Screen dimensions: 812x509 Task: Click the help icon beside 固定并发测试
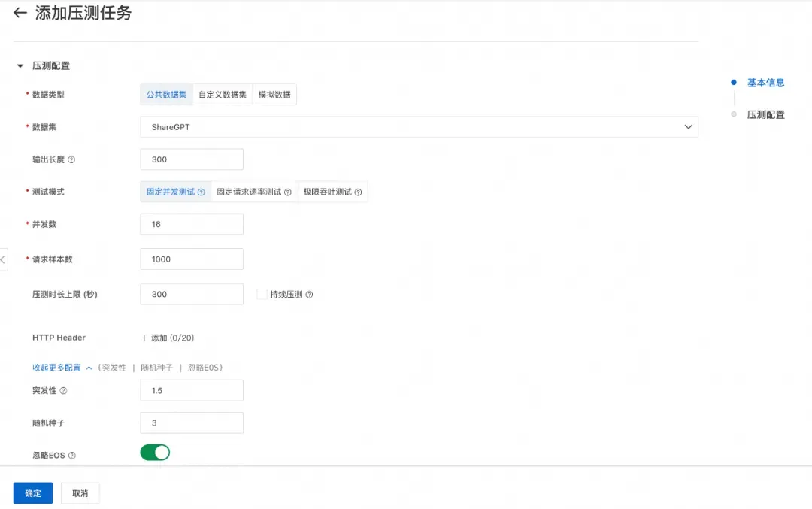201,192
